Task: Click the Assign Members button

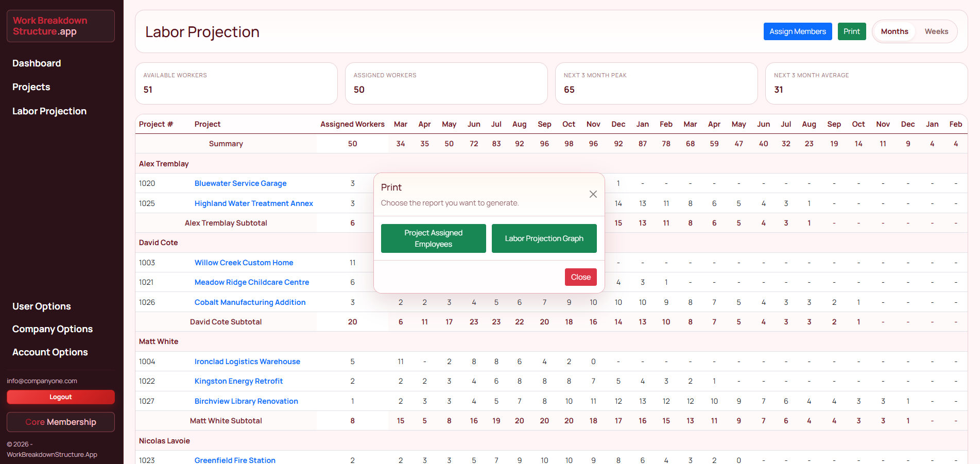Action: [x=797, y=31]
